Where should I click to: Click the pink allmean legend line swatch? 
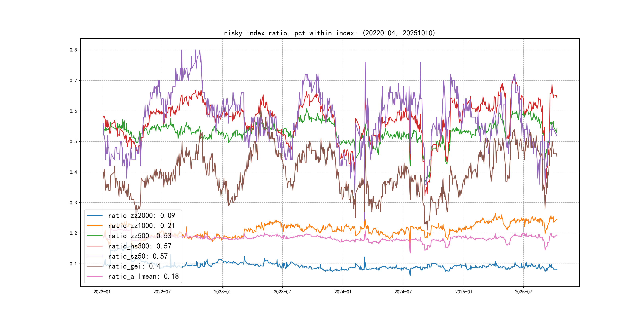[x=94, y=276]
